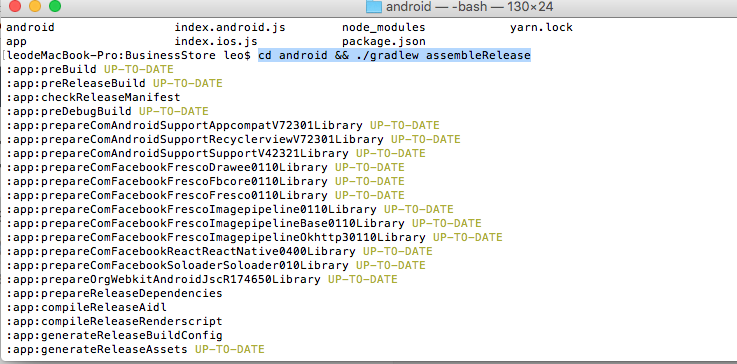This screenshot has width=737, height=364.
Task: Click the green zoom window button
Action: click(x=55, y=6)
